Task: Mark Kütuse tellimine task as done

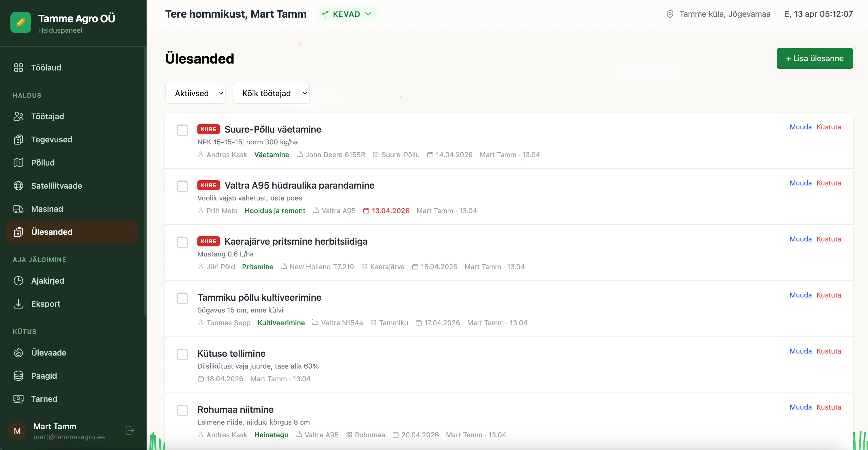Action: pos(182,354)
